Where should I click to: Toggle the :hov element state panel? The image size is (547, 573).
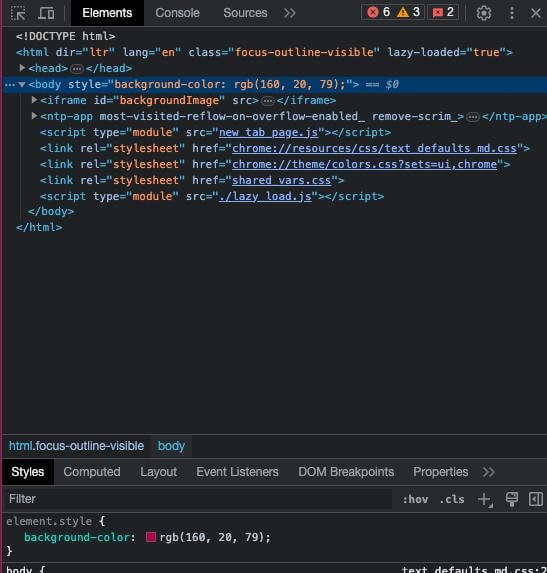[x=415, y=499]
